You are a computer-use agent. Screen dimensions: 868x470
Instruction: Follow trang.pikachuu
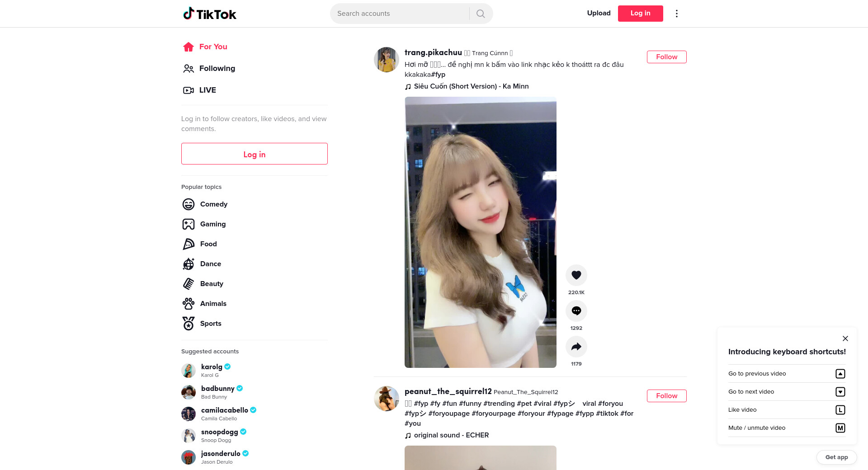(x=667, y=57)
